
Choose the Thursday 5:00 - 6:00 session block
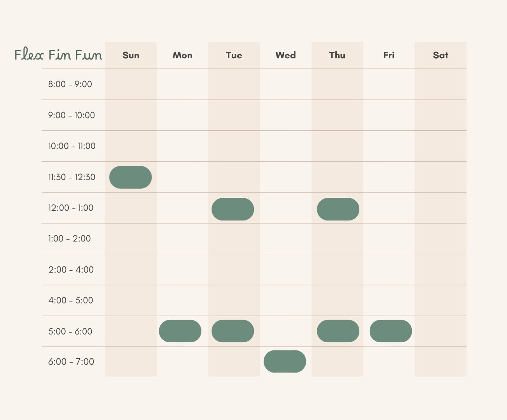pyautogui.click(x=338, y=331)
